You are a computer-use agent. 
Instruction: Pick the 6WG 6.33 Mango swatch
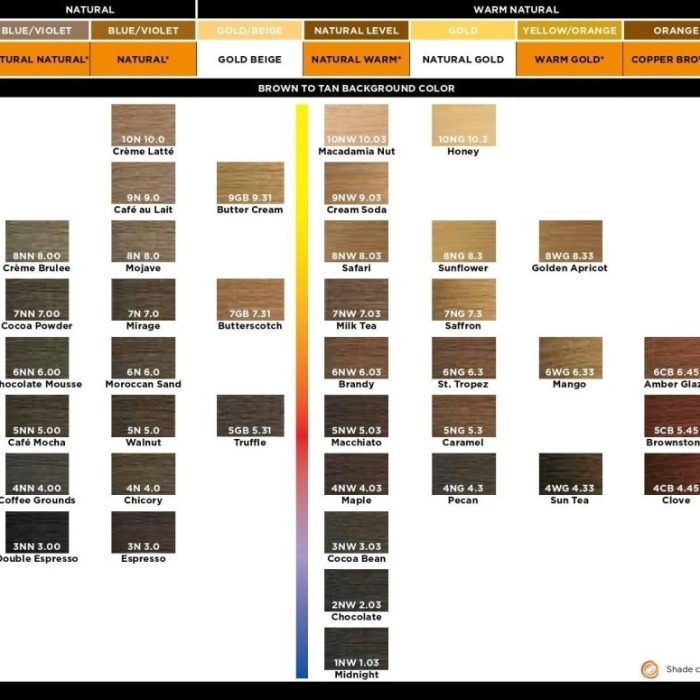pyautogui.click(x=570, y=358)
